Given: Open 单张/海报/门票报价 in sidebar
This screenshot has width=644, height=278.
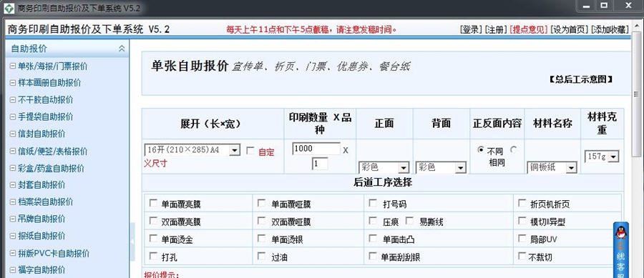Looking at the screenshot, I should click(x=52, y=66).
